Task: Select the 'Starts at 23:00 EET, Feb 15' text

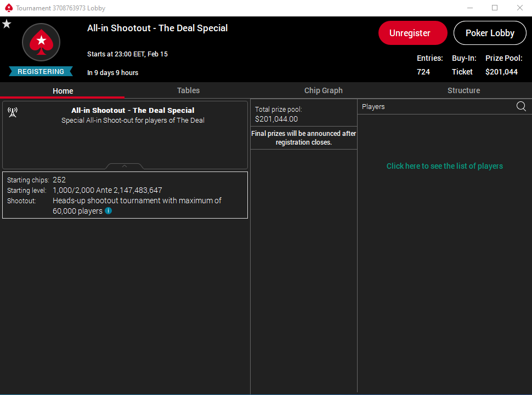Action: [x=127, y=54]
